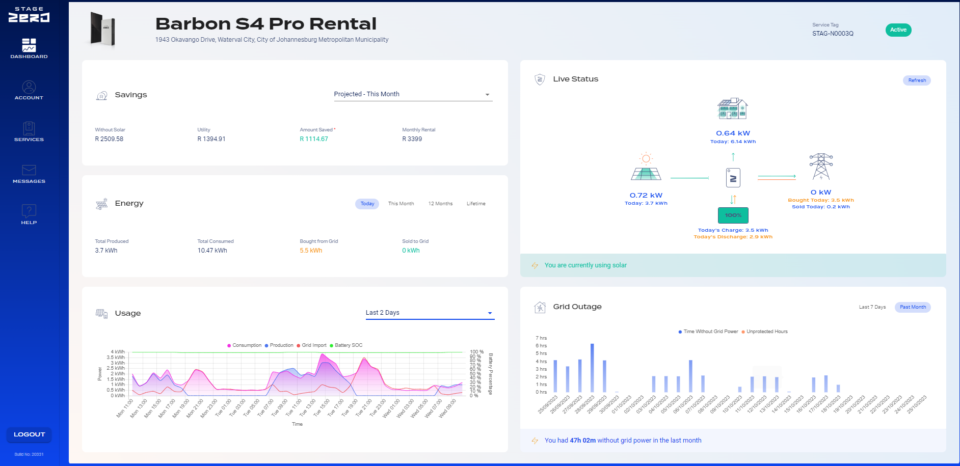960x466 pixels.
Task: Refresh the Live Status panel
Action: coord(917,80)
